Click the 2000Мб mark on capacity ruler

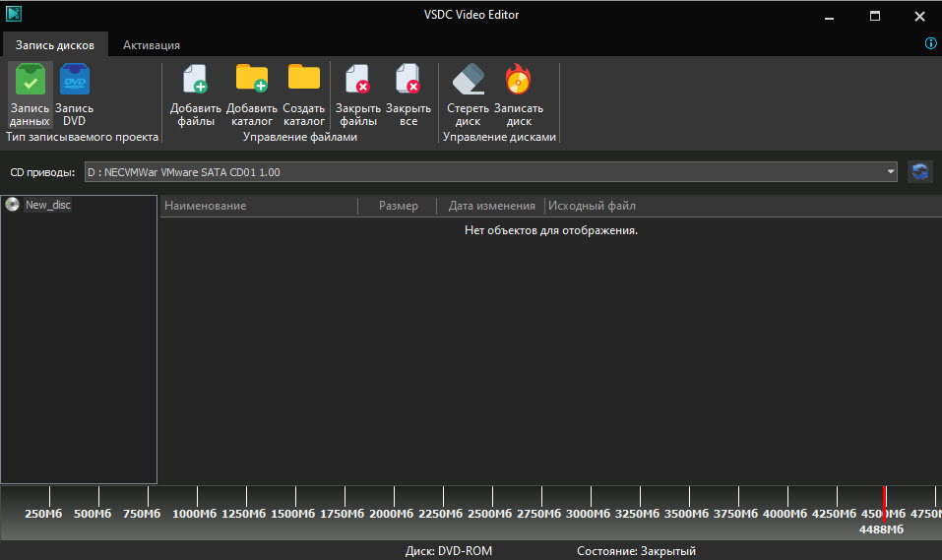point(391,514)
